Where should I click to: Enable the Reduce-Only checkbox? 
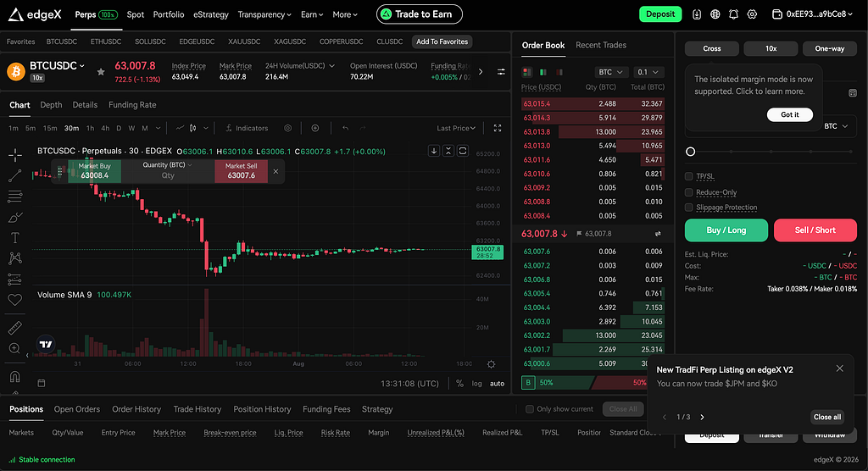click(x=688, y=192)
